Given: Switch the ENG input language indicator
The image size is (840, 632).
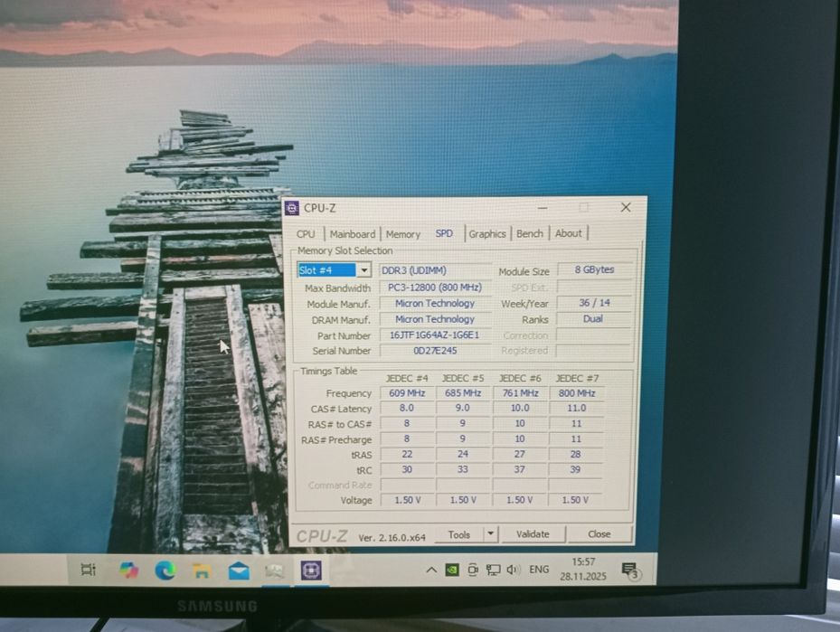Looking at the screenshot, I should (x=539, y=569).
